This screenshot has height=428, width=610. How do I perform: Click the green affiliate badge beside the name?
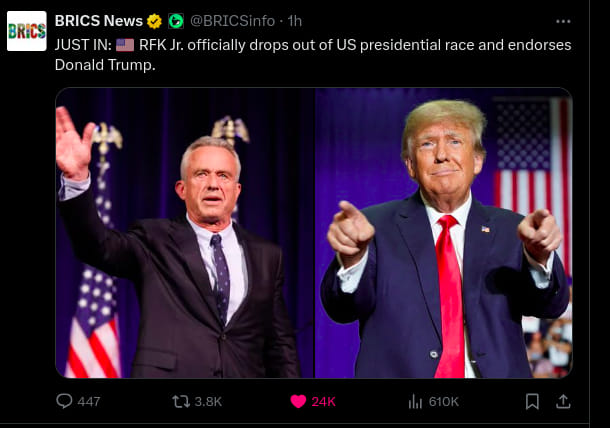click(x=175, y=21)
